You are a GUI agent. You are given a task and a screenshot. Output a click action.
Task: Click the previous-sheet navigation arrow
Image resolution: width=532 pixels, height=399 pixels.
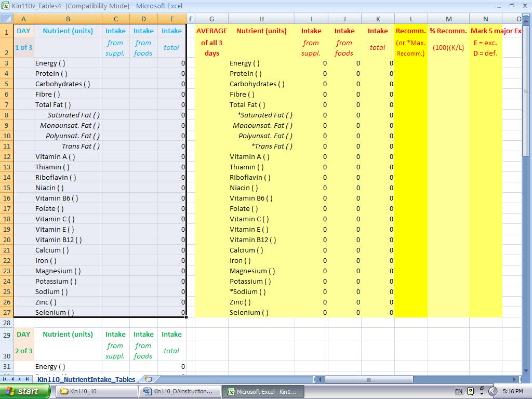point(13,379)
